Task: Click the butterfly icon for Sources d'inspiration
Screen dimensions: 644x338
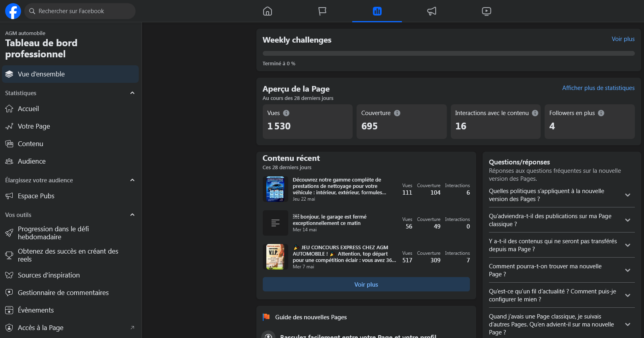Action: [x=9, y=275]
